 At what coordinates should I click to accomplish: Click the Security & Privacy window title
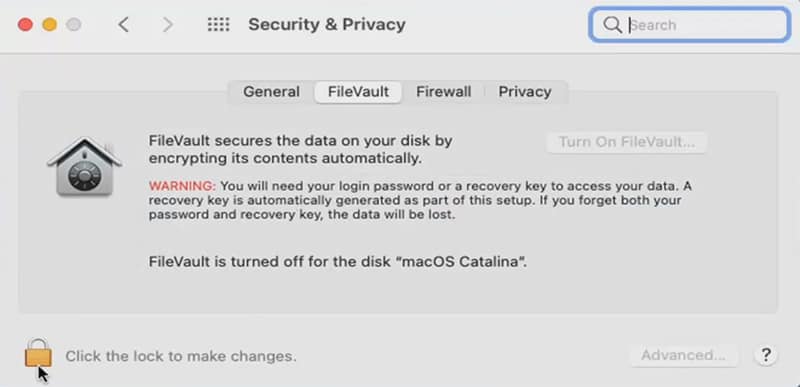[327, 24]
